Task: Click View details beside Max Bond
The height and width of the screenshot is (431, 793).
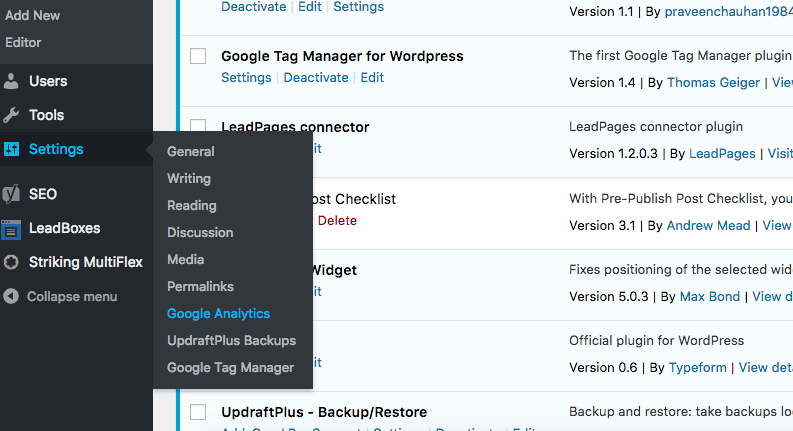Action: (x=772, y=296)
